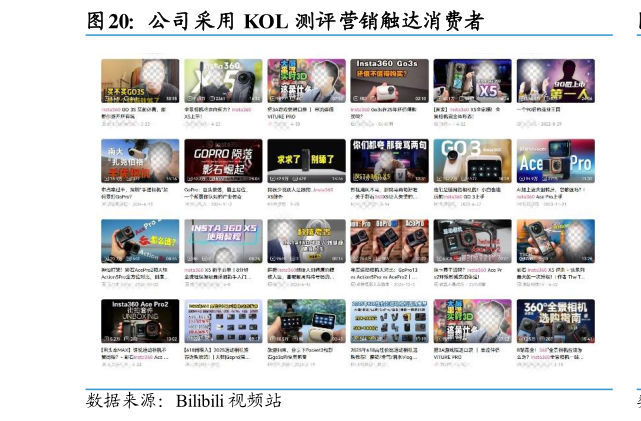The image size is (641, 421).
Task: Open the Pocket3 and Go3s handheld comparison thumbnail
Action: pos(307,321)
